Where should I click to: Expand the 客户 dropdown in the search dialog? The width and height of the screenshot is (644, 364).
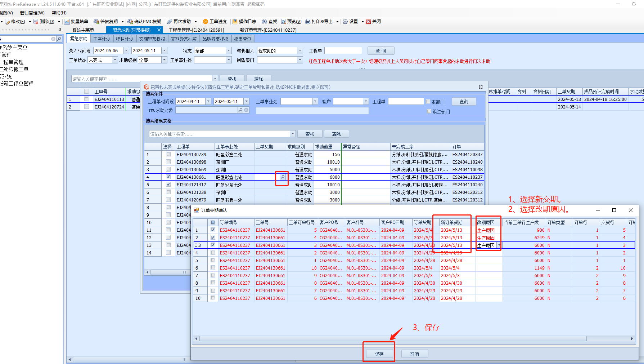366,101
